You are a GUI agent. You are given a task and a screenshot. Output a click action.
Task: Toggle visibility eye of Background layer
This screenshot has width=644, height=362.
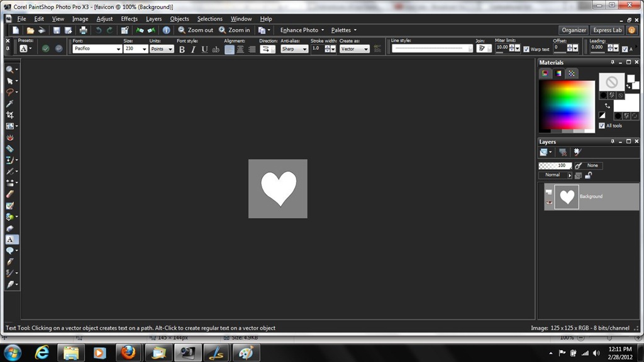[x=549, y=202]
